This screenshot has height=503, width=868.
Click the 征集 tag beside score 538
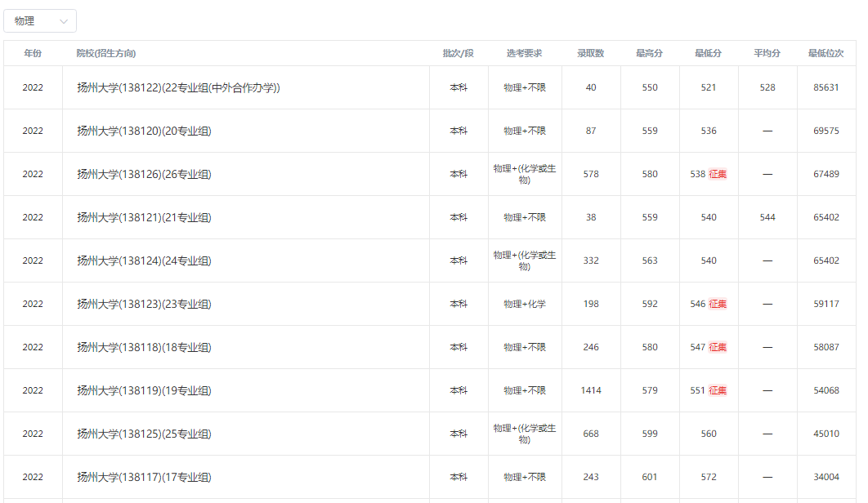(x=718, y=174)
